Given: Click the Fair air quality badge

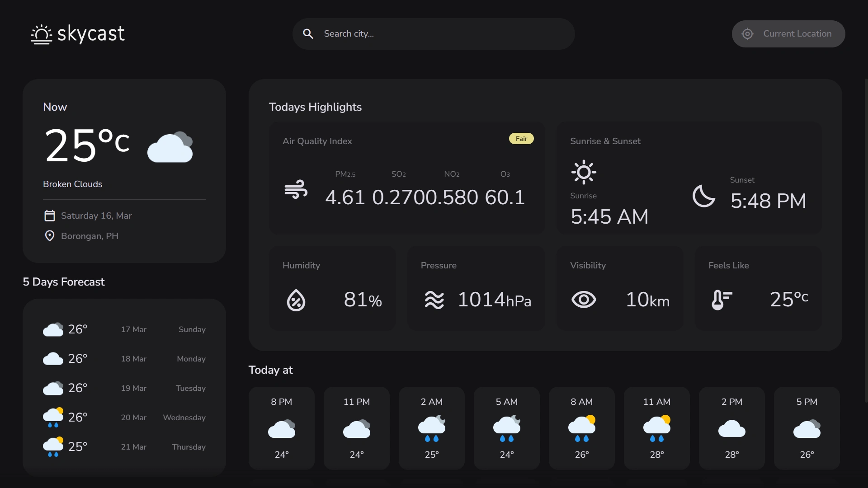Looking at the screenshot, I should point(521,139).
